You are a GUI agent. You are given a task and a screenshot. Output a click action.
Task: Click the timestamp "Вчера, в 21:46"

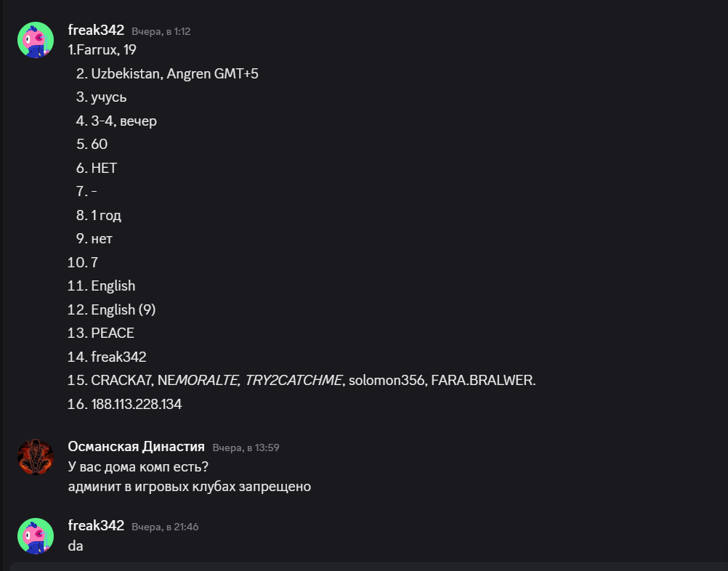[x=165, y=527]
